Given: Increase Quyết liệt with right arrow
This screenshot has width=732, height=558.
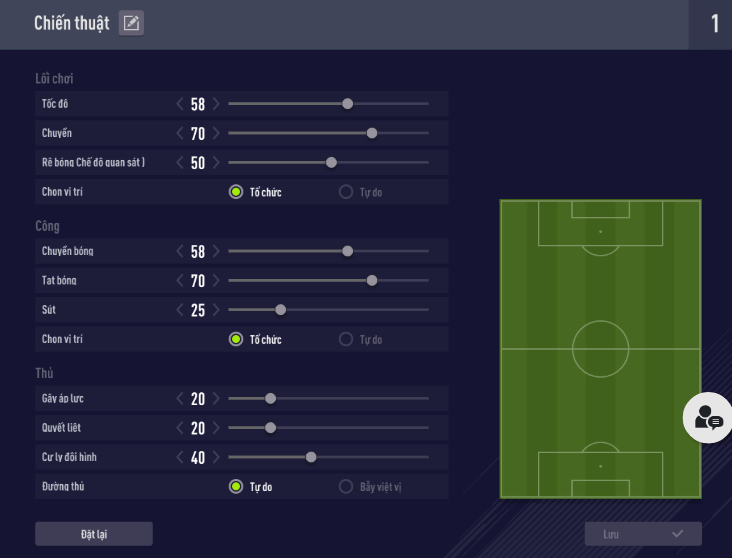Looking at the screenshot, I should point(216,428).
